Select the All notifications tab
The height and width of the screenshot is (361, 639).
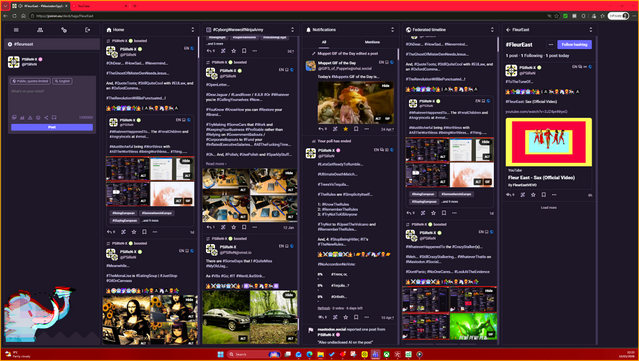(x=324, y=42)
